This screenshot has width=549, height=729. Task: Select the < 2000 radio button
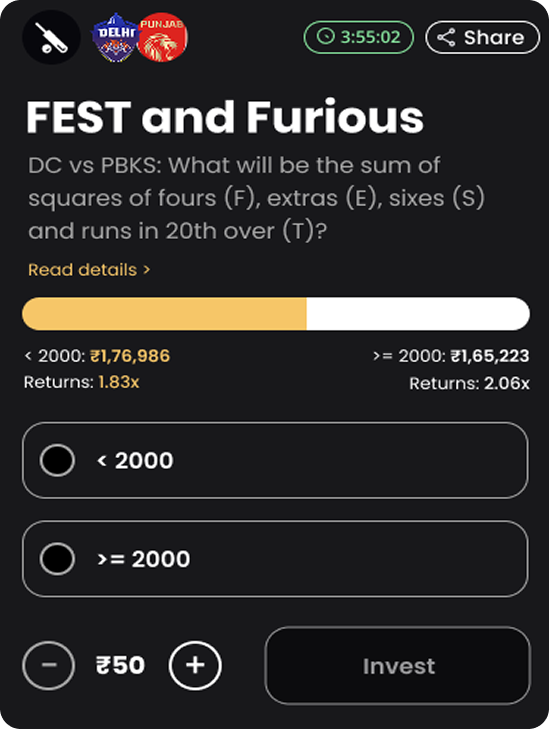tap(57, 460)
